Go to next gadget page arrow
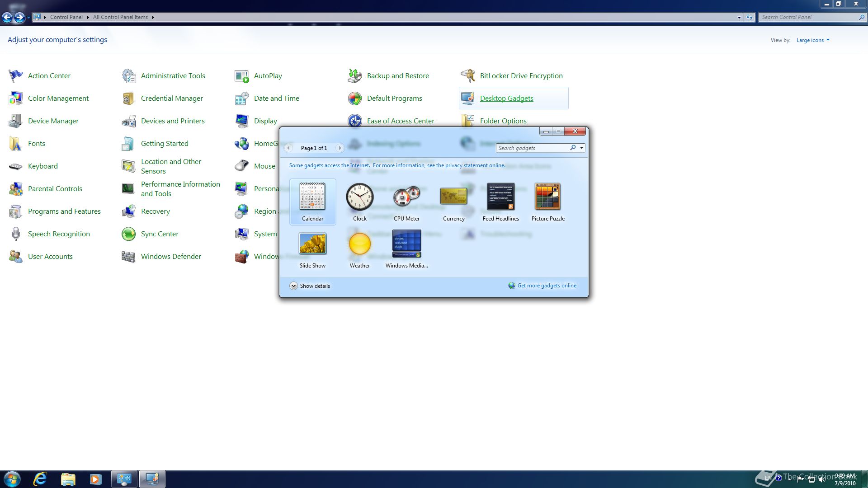Screen dimensions: 868x488 click(x=340, y=148)
